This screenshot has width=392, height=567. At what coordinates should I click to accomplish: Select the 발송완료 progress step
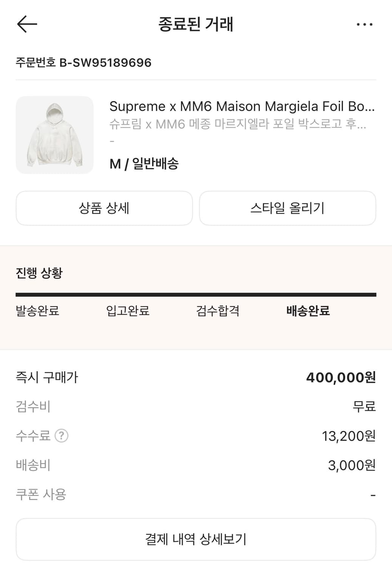point(37,311)
